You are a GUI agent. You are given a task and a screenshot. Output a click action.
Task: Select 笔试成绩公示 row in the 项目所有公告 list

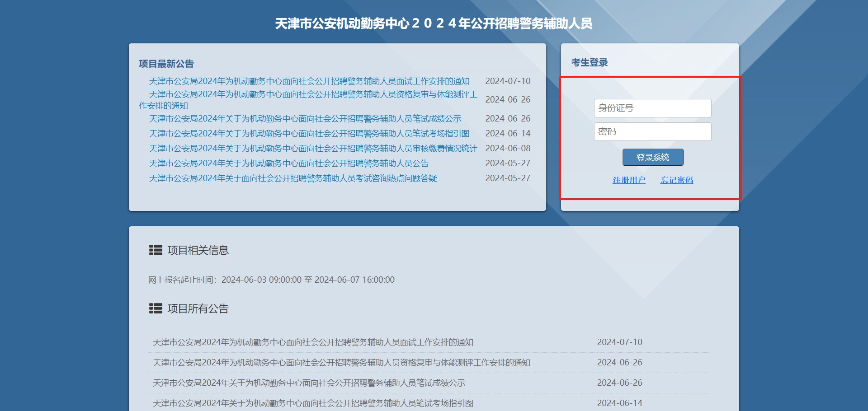[309, 383]
